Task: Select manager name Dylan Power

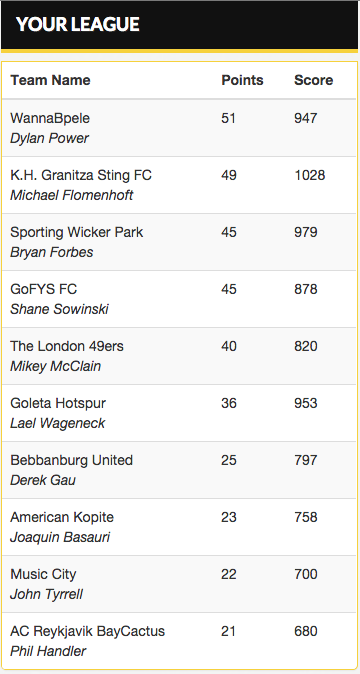Action: [49, 138]
